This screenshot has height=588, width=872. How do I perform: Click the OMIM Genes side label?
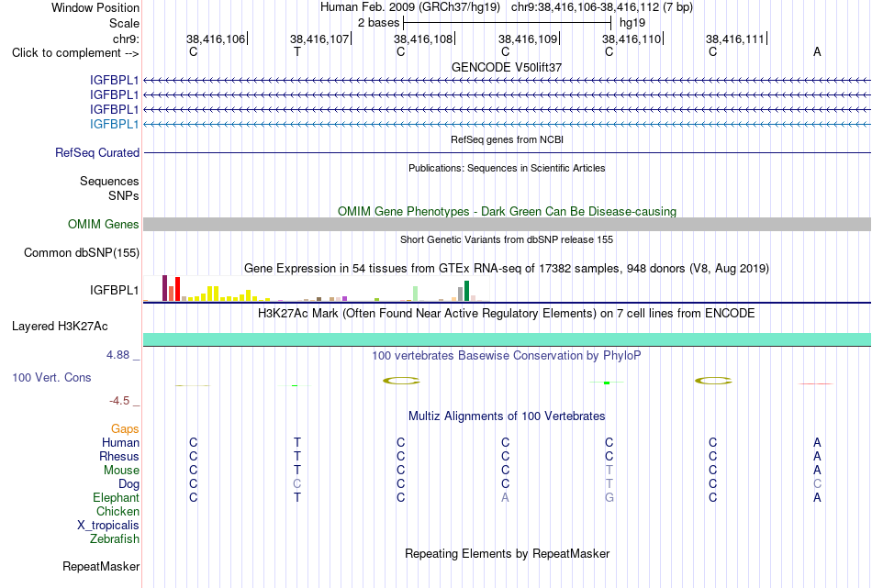104,224
